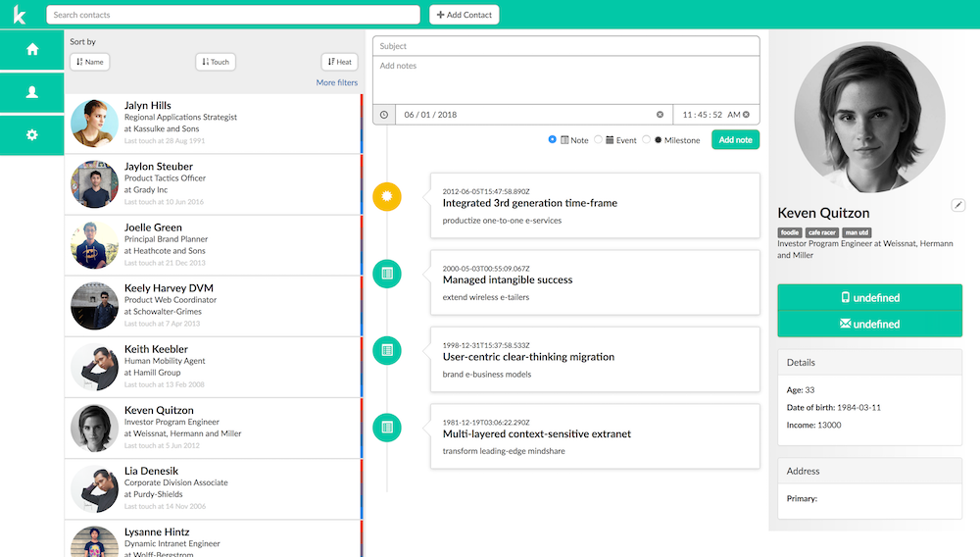Click the pencil edit icon near Keven Quitzon

958,205
